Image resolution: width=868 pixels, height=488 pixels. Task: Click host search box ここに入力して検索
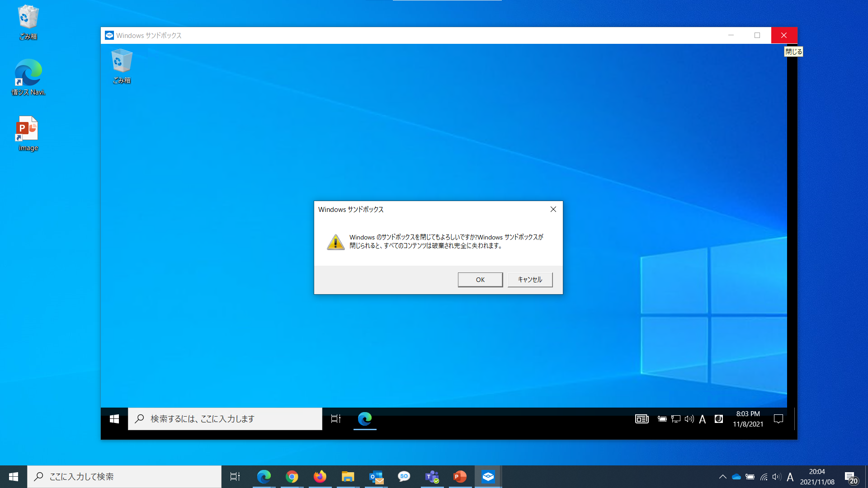124,477
